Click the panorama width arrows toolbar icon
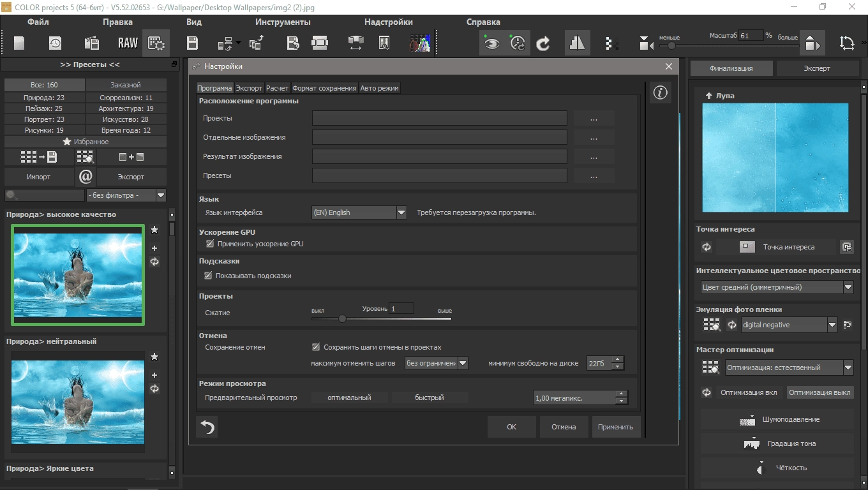Screen dimensions: 868x490 tap(356, 43)
